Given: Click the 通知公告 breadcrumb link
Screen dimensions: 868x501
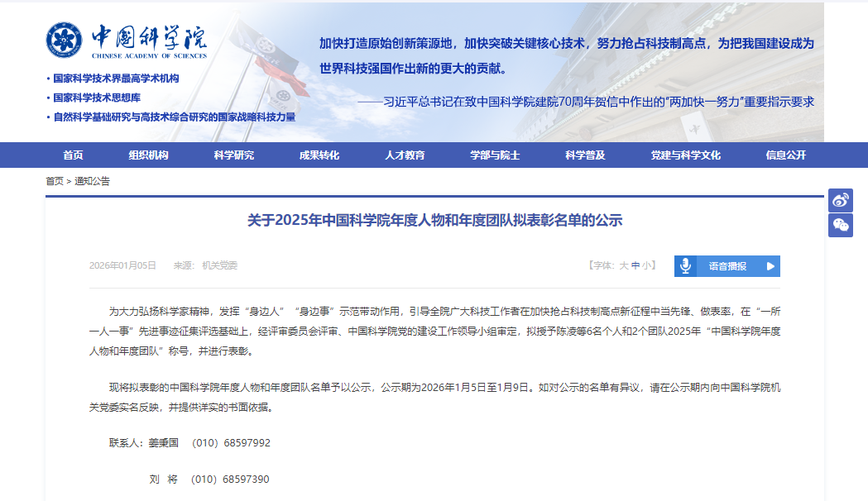Looking at the screenshot, I should coord(92,181).
